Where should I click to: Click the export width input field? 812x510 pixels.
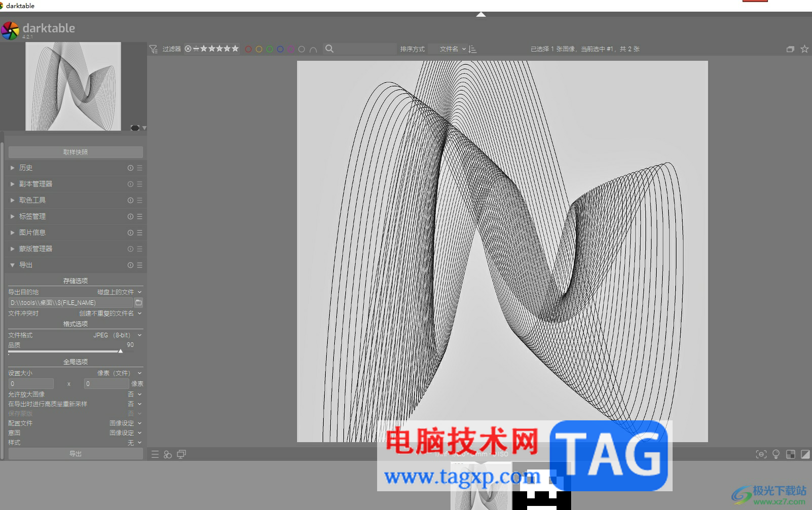(x=31, y=383)
